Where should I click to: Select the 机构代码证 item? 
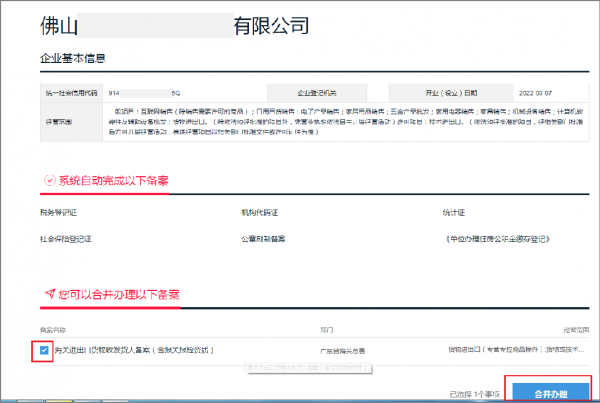[x=260, y=213]
